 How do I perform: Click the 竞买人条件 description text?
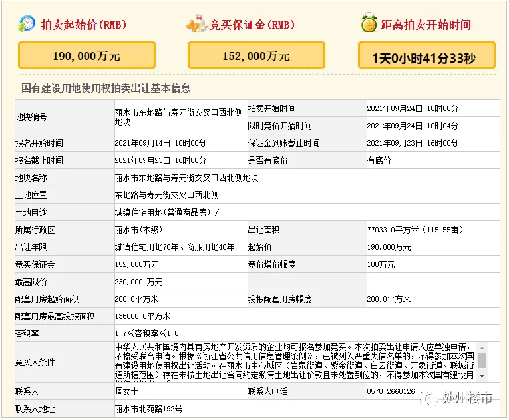pos(293,362)
